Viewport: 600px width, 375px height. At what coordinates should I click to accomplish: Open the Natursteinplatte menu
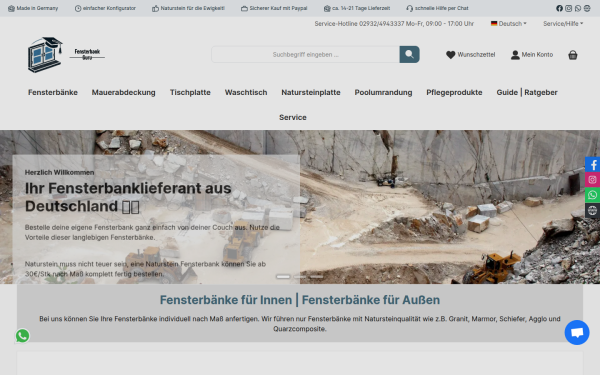pyautogui.click(x=311, y=92)
